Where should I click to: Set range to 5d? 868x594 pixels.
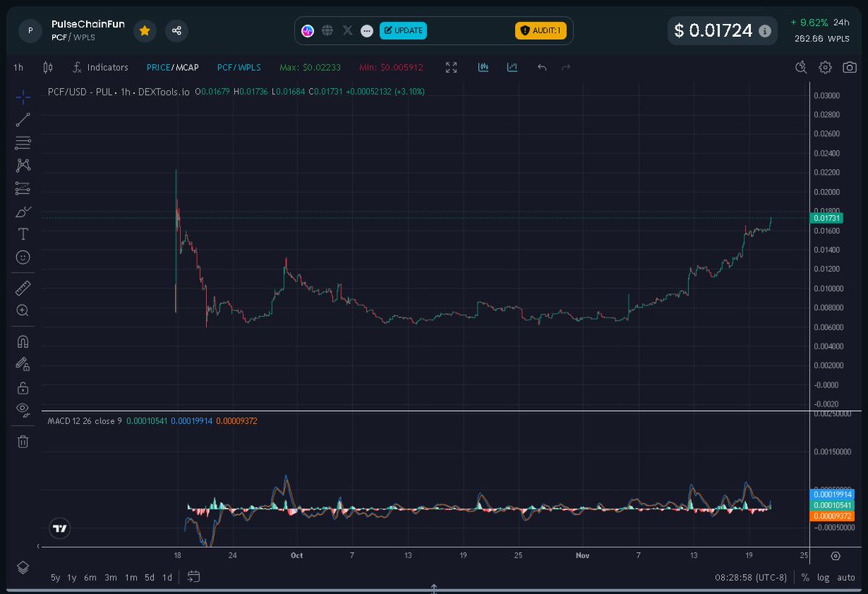coord(149,577)
